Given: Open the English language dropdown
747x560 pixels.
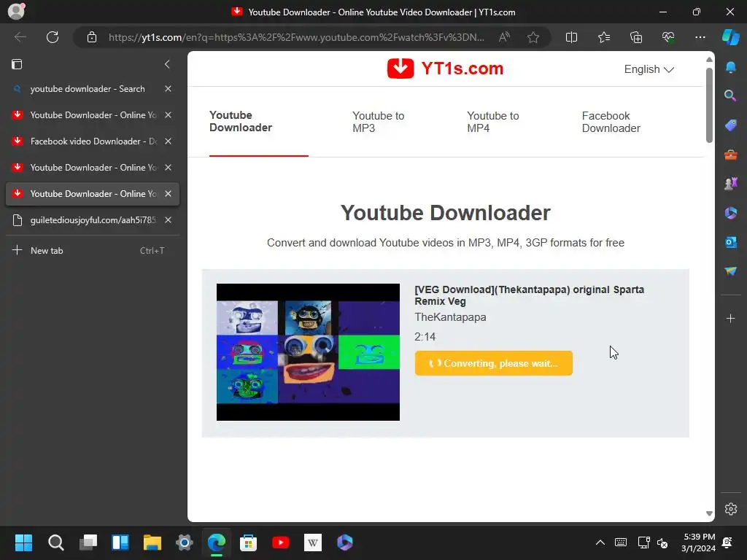Looking at the screenshot, I should point(649,69).
